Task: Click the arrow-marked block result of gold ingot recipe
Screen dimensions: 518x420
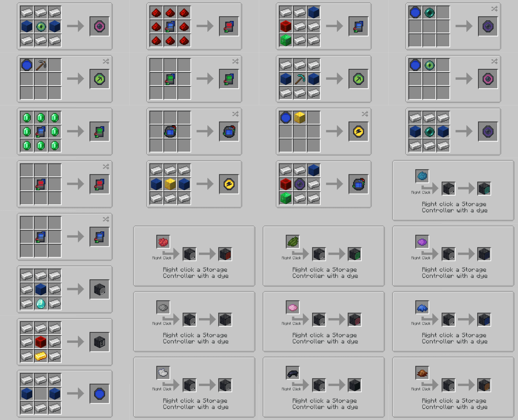Action: [x=99, y=342]
